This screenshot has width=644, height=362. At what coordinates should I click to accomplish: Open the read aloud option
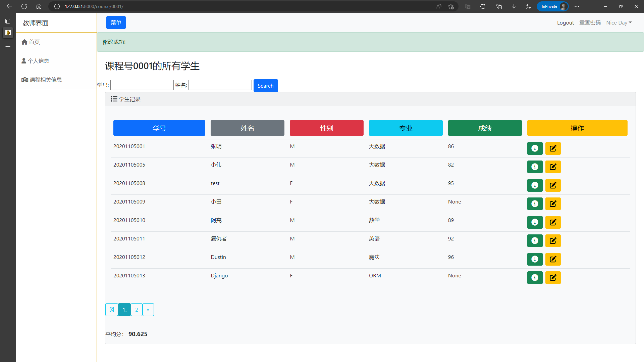pyautogui.click(x=439, y=6)
